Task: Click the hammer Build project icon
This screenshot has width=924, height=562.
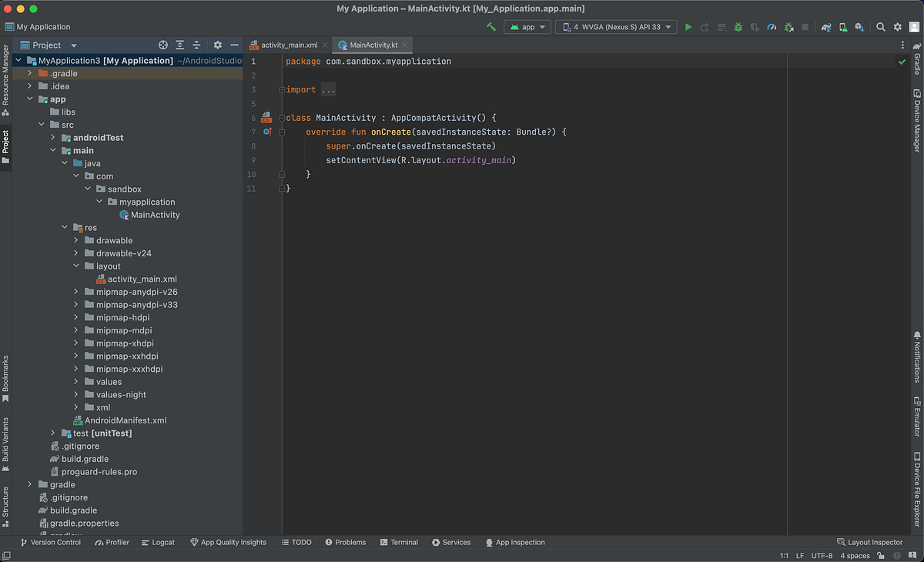Action: pyautogui.click(x=490, y=27)
